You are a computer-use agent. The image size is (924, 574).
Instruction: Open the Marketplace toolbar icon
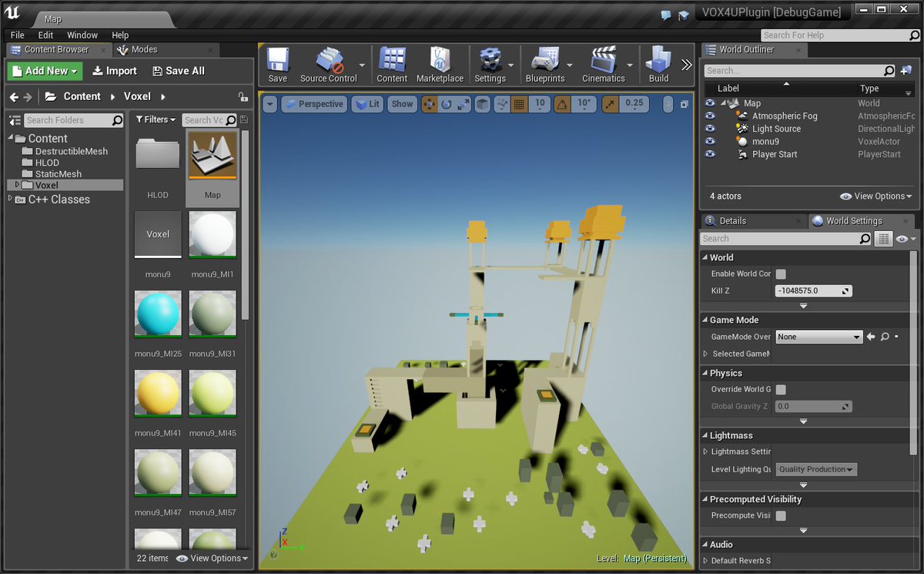[x=440, y=65]
